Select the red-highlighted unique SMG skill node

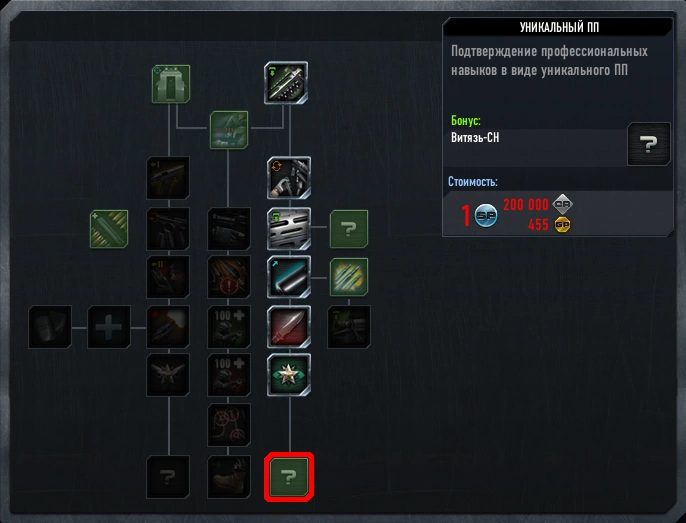pyautogui.click(x=289, y=477)
